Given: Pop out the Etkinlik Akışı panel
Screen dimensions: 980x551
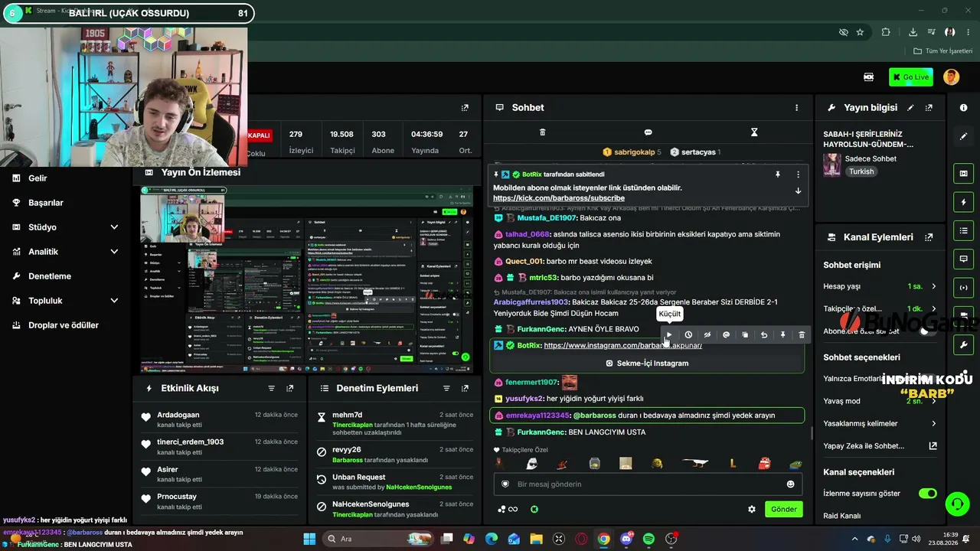Looking at the screenshot, I should (289, 389).
